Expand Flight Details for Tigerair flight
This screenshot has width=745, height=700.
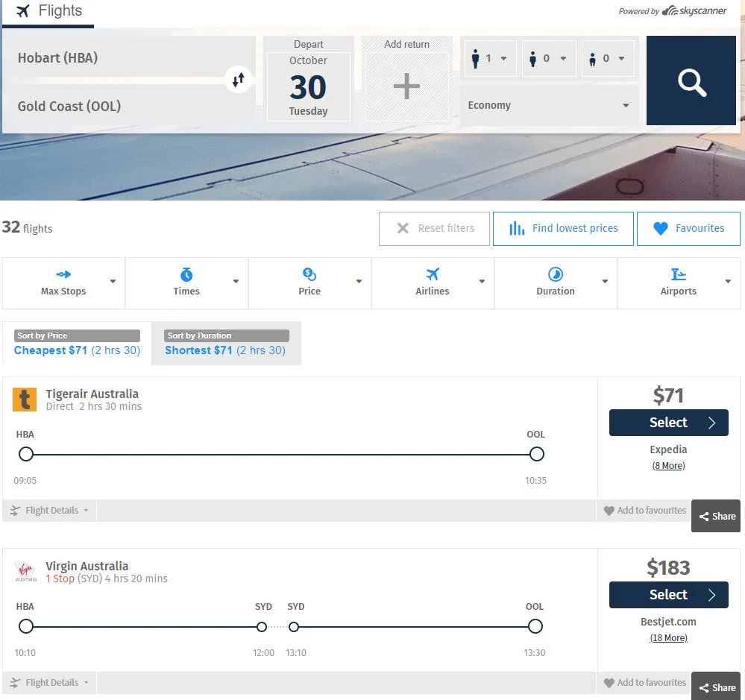tap(50, 511)
